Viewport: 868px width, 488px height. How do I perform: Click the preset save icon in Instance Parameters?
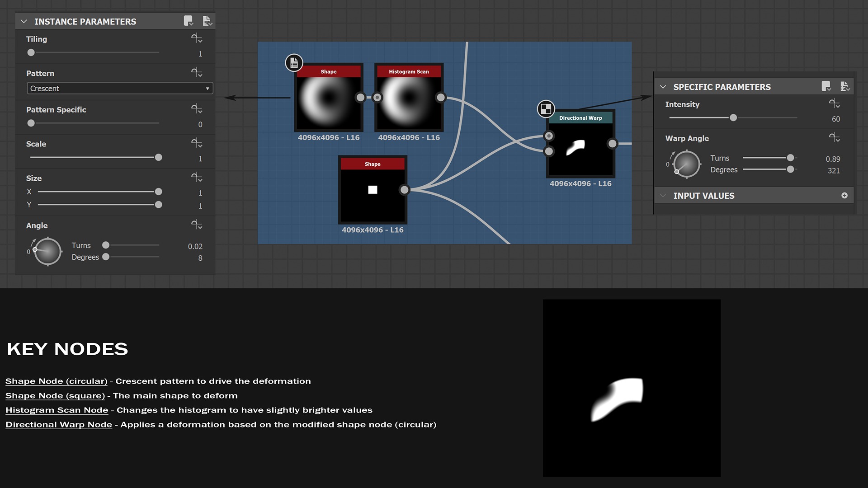188,21
